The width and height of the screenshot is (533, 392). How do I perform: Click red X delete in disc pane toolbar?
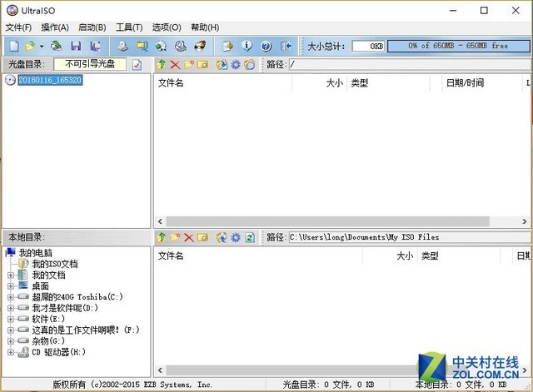tap(175, 65)
